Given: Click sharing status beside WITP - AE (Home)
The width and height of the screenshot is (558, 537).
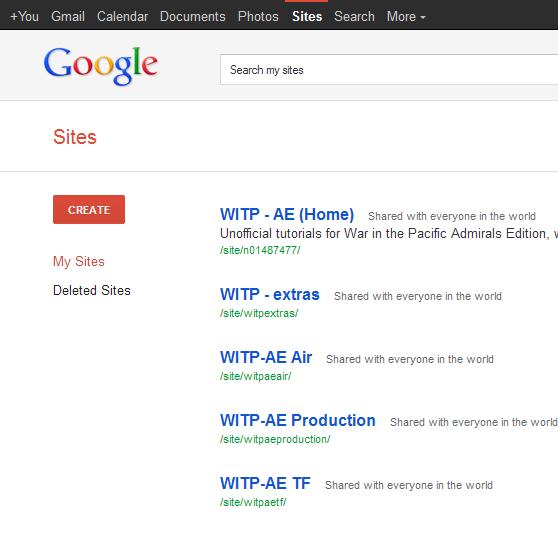Looking at the screenshot, I should 452,216.
